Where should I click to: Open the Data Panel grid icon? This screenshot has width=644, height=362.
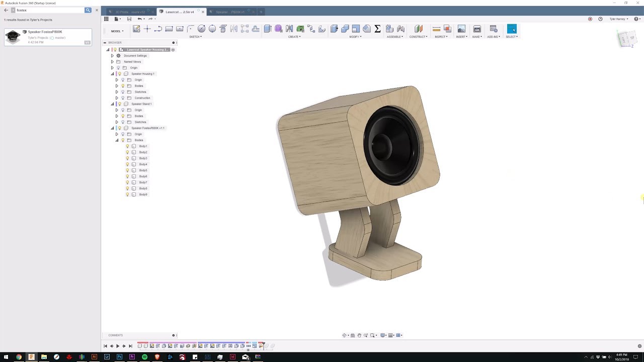click(106, 19)
